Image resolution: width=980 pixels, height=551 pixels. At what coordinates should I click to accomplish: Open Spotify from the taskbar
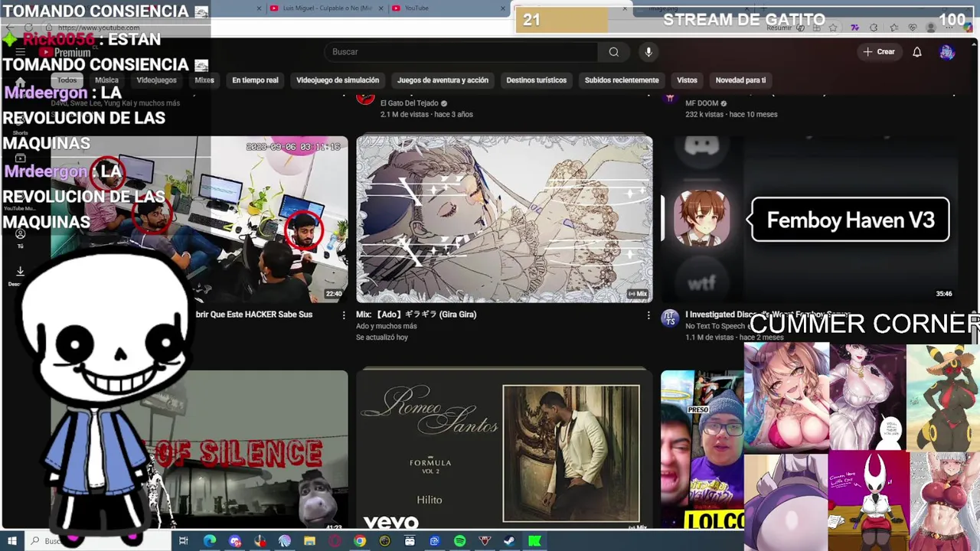pos(459,541)
